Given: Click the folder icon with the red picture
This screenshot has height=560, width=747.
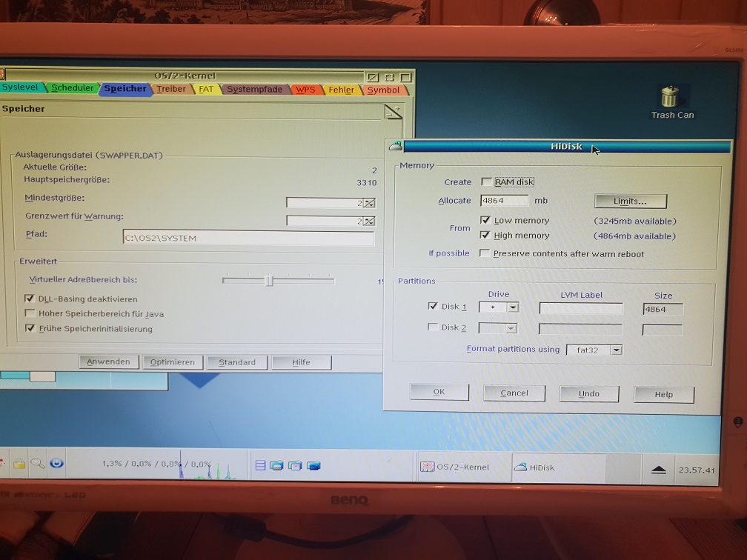Looking at the screenshot, I should pos(296,465).
